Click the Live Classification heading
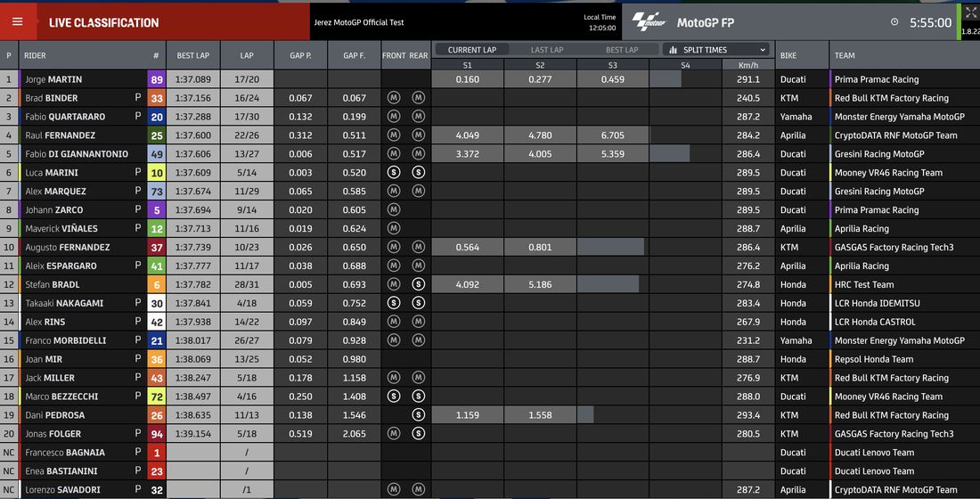This screenshot has width=980, height=499. click(103, 22)
